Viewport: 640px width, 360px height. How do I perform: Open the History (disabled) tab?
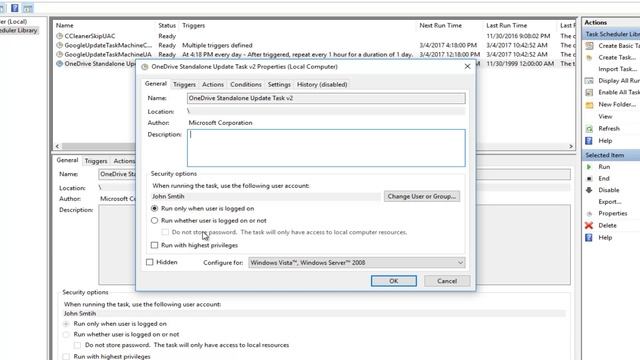[x=322, y=84]
